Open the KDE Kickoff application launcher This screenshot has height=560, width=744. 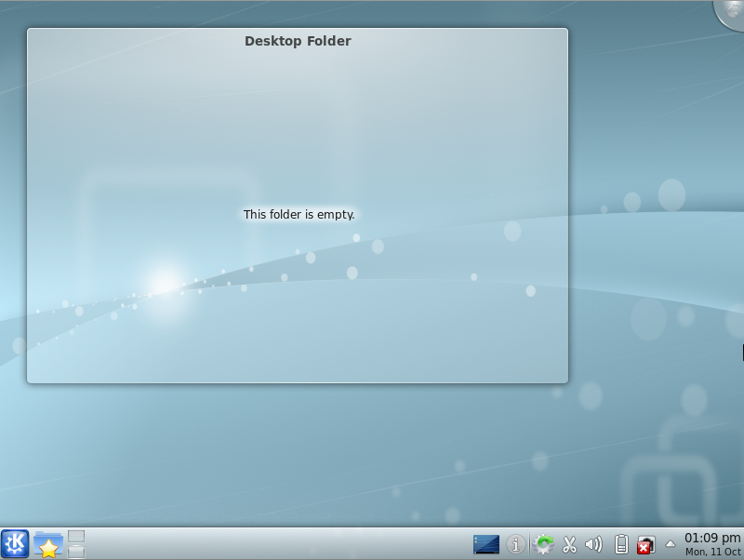15,544
